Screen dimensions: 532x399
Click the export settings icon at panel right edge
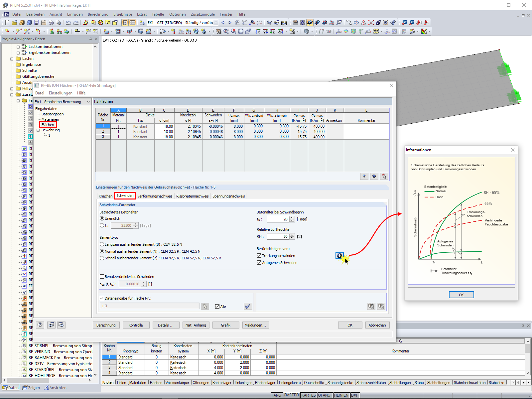click(381, 306)
